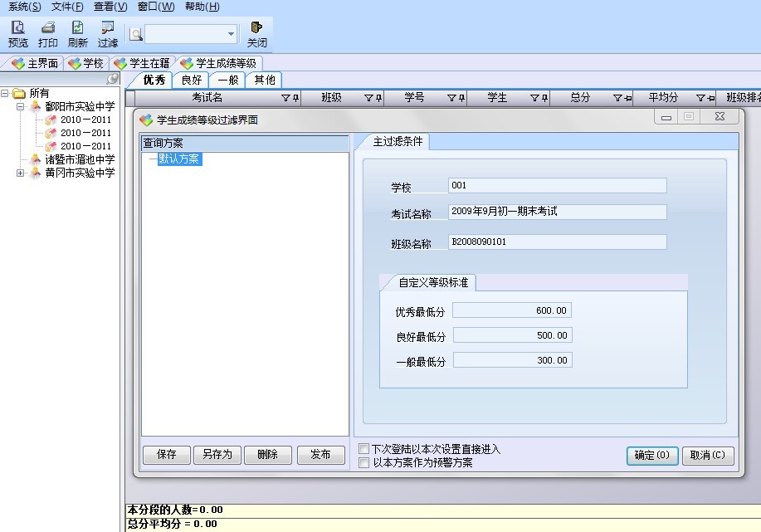
Task: Switch to the 良好 grade tab
Action: 192,80
